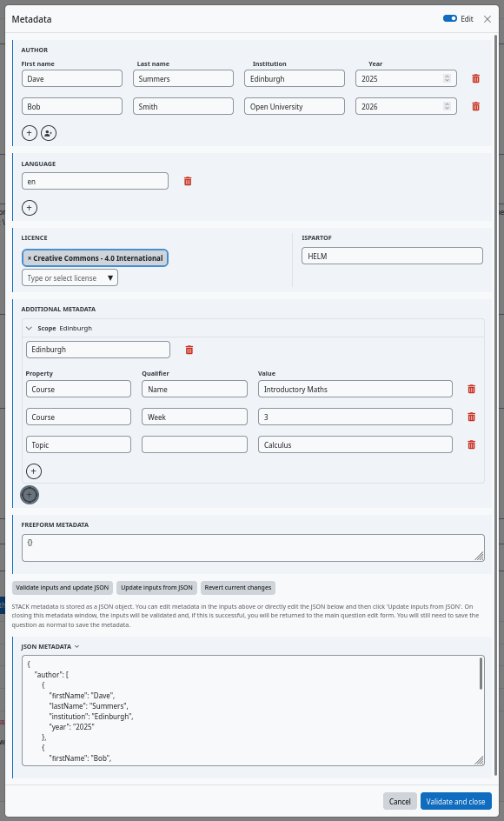504x821 pixels.
Task: Edit last name field 'Summers'
Action: 183,78
